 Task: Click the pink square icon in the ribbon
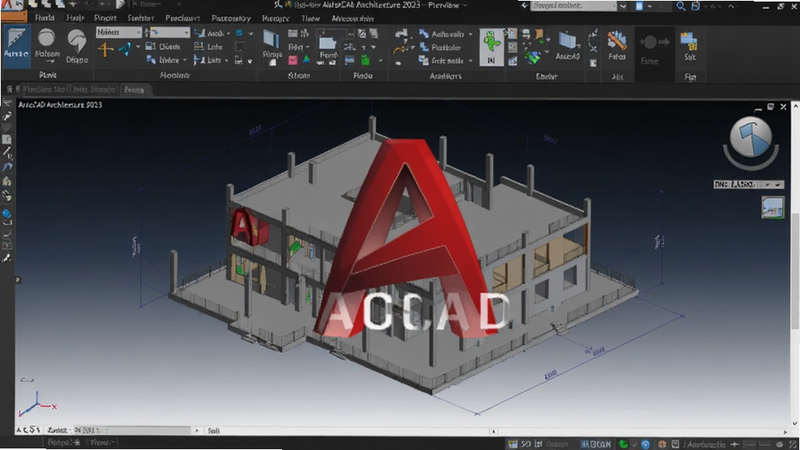point(293,60)
